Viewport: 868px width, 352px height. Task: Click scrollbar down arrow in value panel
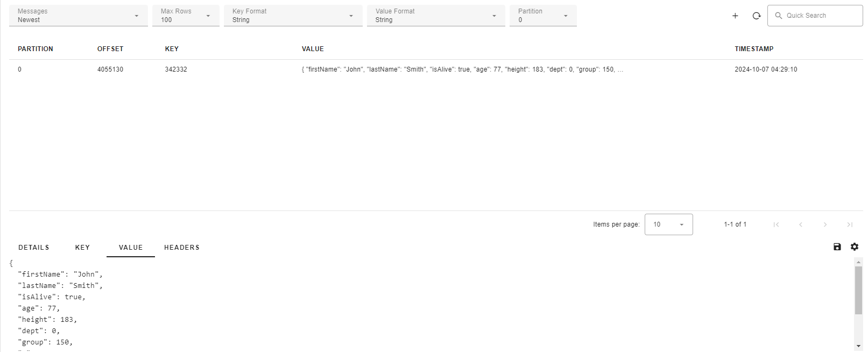click(858, 346)
